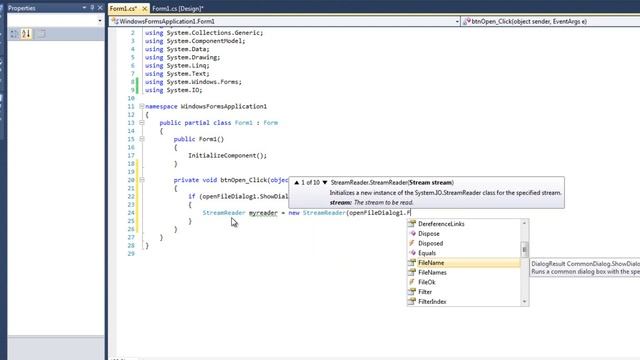
Task: Close the Form1.cs* tab
Action: click(x=144, y=8)
